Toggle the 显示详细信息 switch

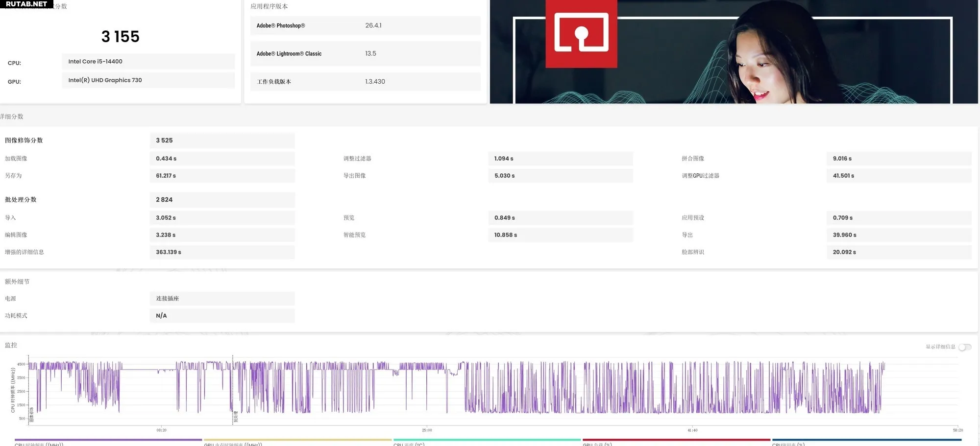tap(964, 347)
